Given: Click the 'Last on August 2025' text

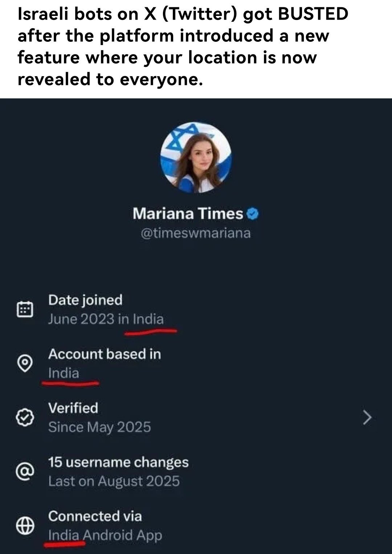Looking at the screenshot, I should click(114, 481).
